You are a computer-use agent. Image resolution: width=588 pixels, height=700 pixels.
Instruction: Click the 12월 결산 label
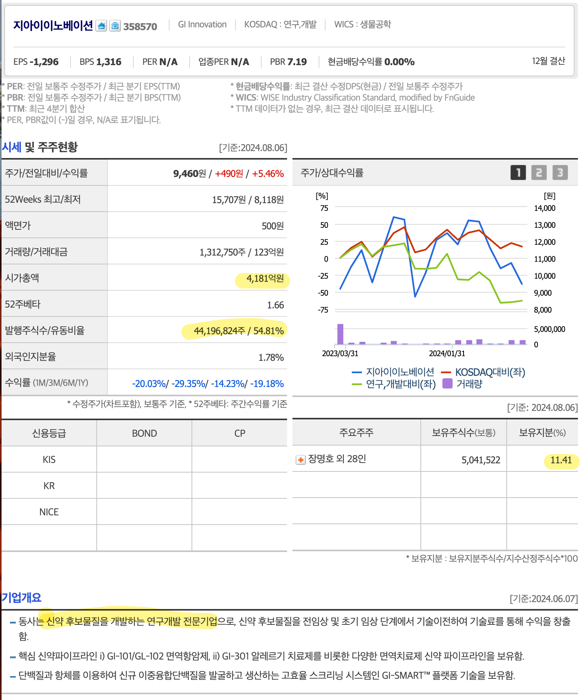click(x=548, y=61)
